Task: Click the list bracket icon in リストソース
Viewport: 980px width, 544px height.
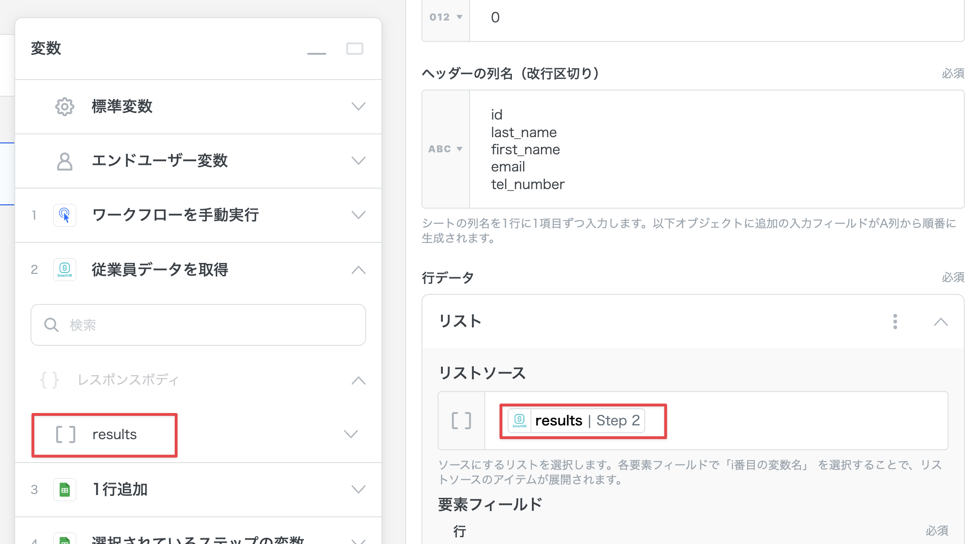Action: tap(461, 421)
